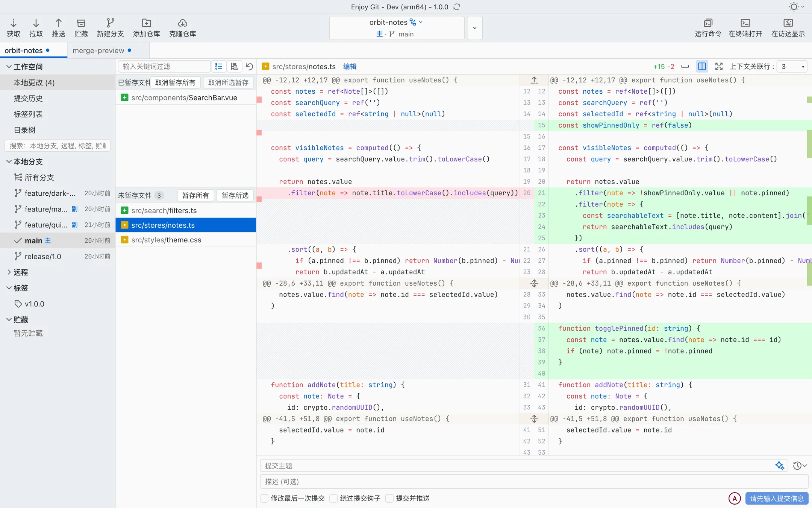The width and height of the screenshot is (812, 508).
Task: Open the 上下文关联行 context lines dropdown
Action: (x=792, y=66)
